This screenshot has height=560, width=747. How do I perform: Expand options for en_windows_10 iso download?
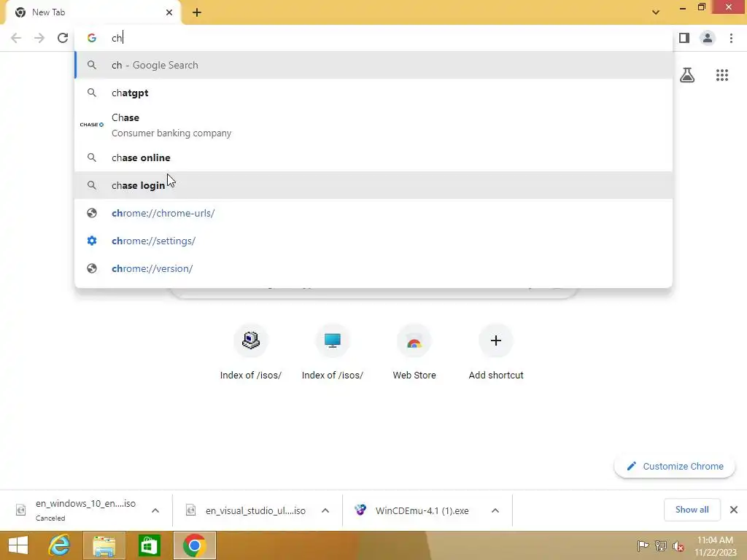(x=155, y=510)
